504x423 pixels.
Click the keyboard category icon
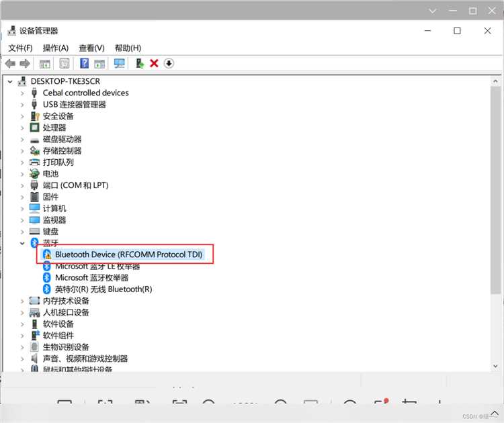click(x=34, y=231)
